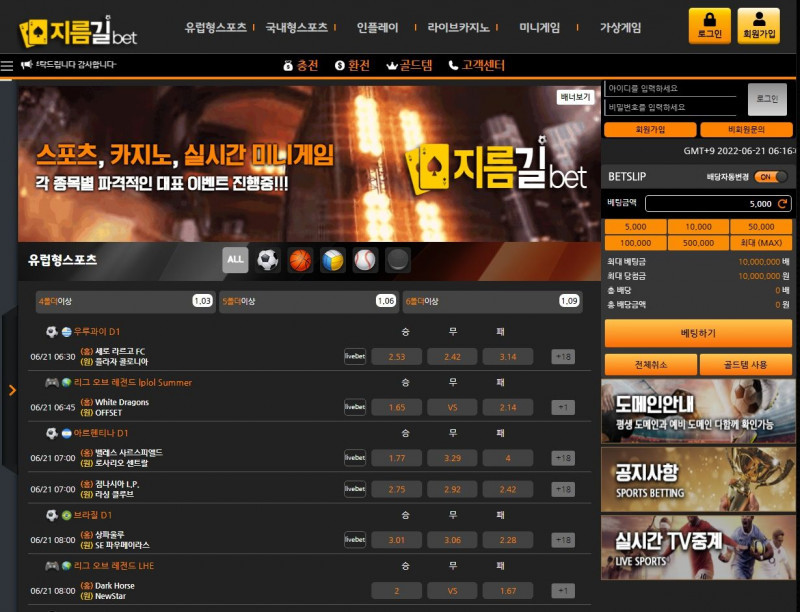The image size is (800, 612).
Task: Pick home win odds 2.53
Action: click(397, 357)
